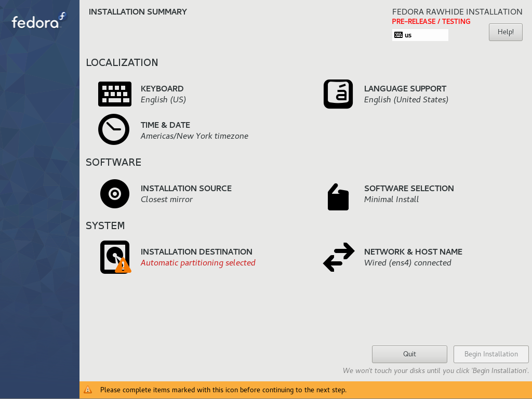Open the INSTALLATION DESTINATION label

tap(196, 252)
